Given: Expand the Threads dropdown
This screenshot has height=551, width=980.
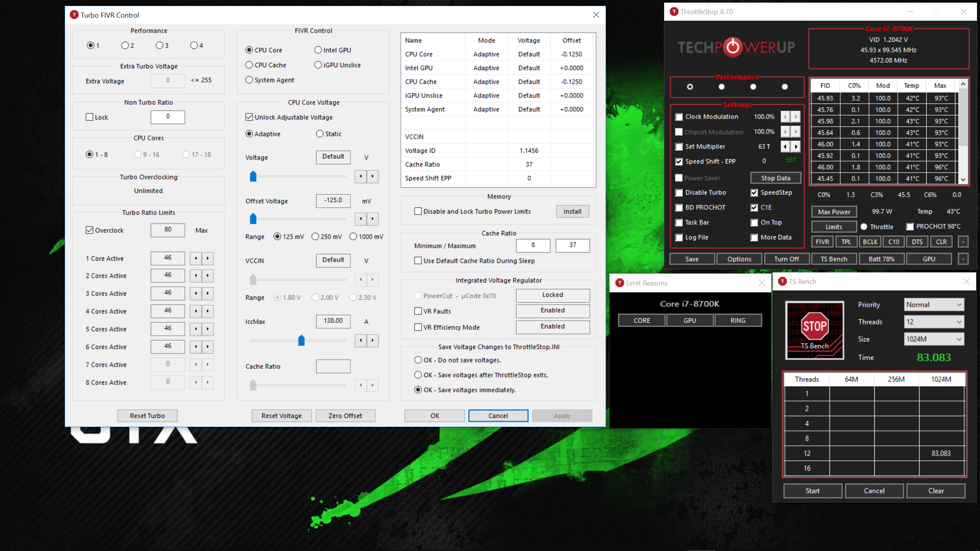Looking at the screenshot, I should click(x=934, y=322).
